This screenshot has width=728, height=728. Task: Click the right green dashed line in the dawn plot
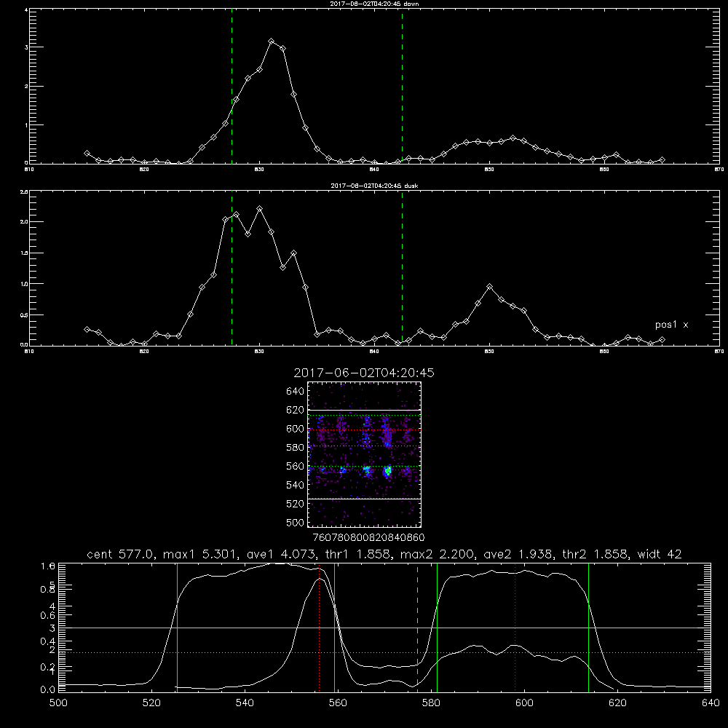(x=402, y=86)
